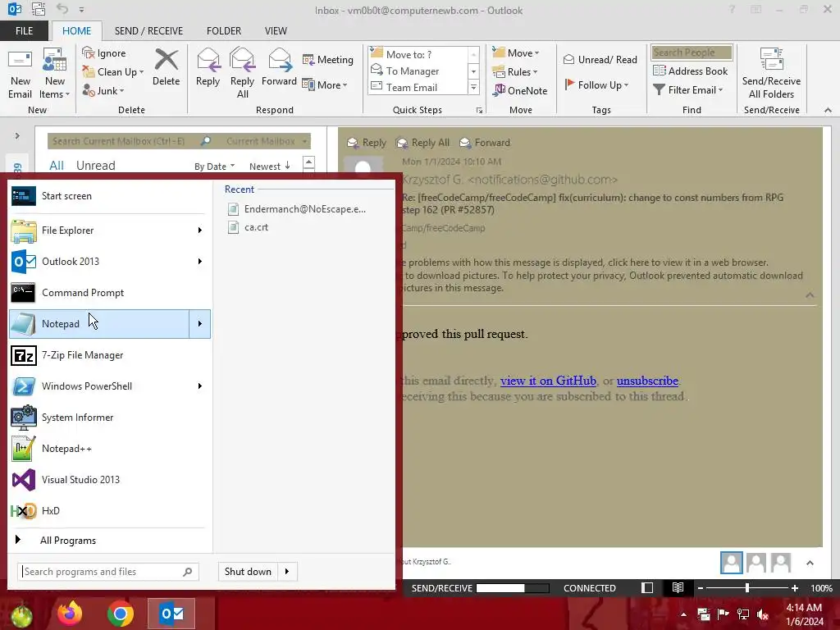
Task: Expand the Quick Steps gallery
Action: (473, 87)
